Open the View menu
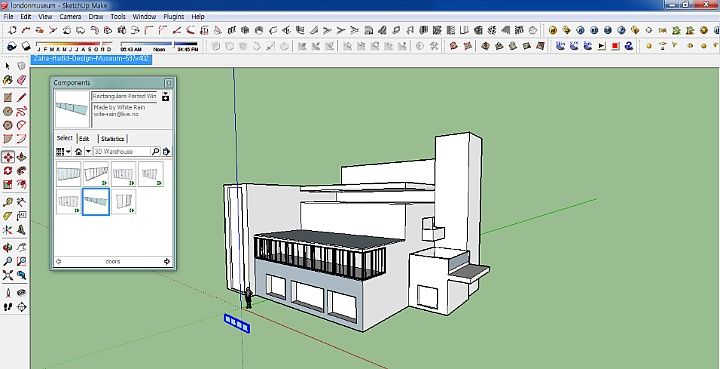The width and height of the screenshot is (720, 369). 45,17
